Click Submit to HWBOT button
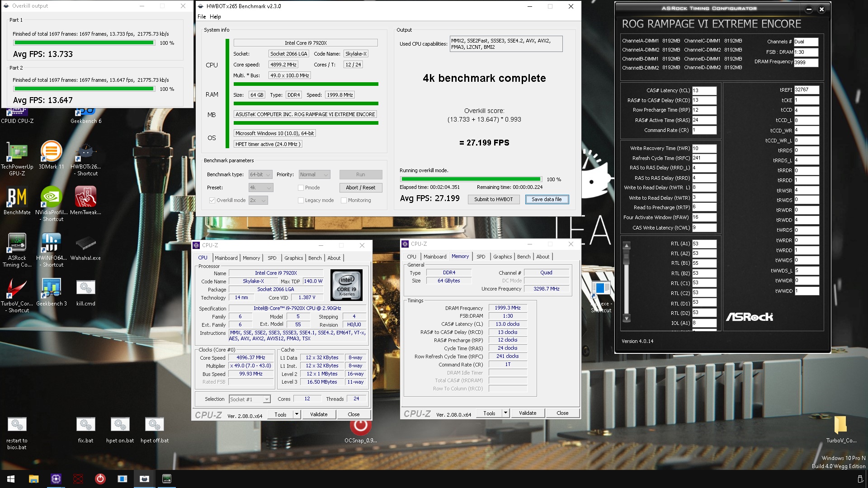 click(494, 199)
